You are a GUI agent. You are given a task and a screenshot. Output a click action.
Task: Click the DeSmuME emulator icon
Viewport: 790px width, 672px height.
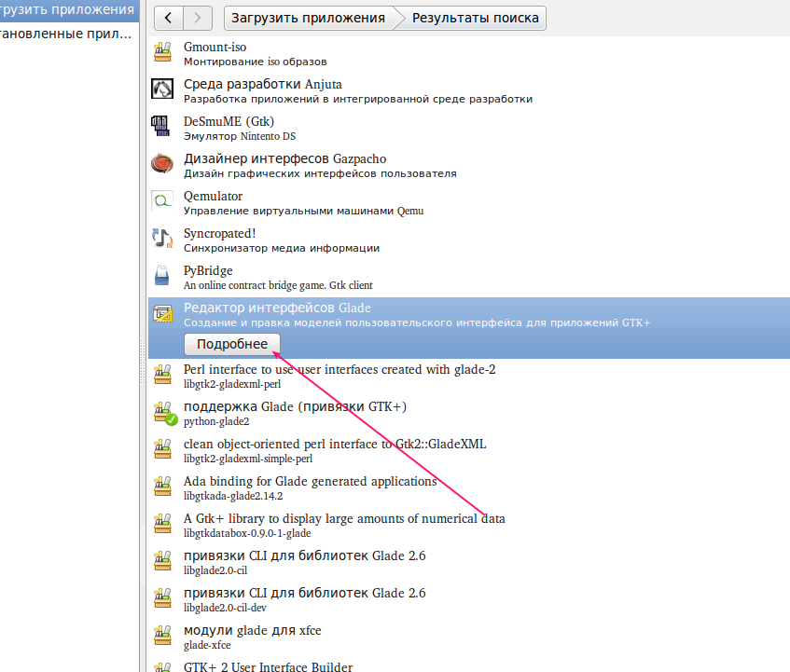coord(160,126)
